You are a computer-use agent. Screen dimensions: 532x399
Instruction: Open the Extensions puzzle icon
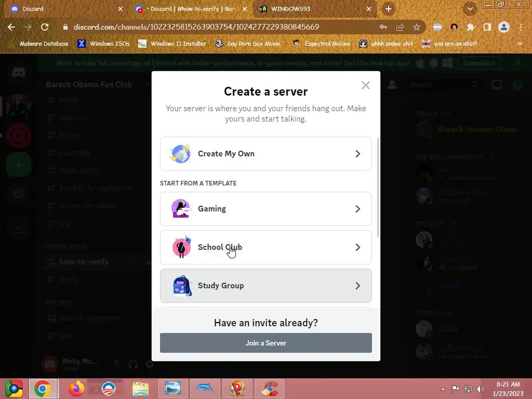click(x=470, y=27)
